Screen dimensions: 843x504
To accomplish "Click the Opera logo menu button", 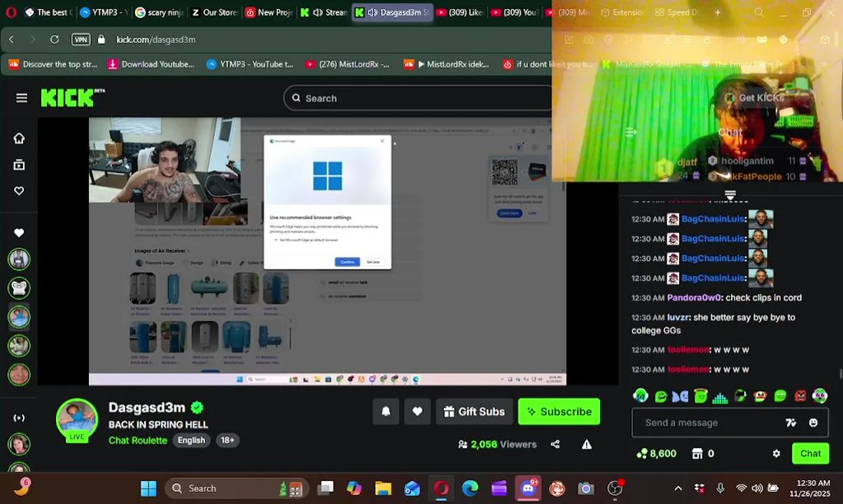I will click(x=11, y=12).
